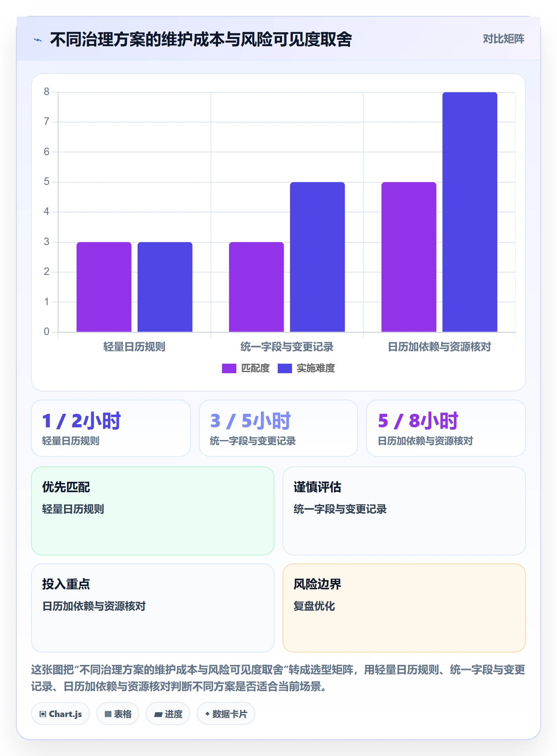The width and height of the screenshot is (557, 756).
Task: Click the 投入重点 card heading
Action: point(66,585)
